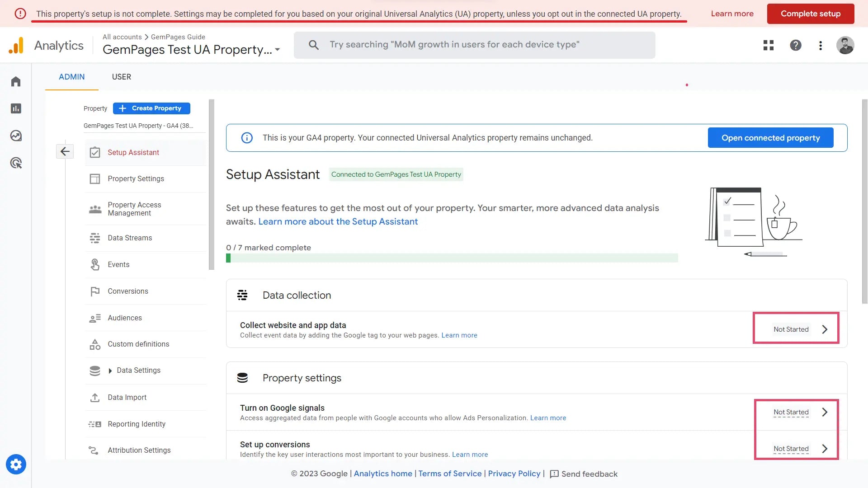This screenshot has width=868, height=488.
Task: Open the three-dot more options menu
Action: pyautogui.click(x=821, y=45)
